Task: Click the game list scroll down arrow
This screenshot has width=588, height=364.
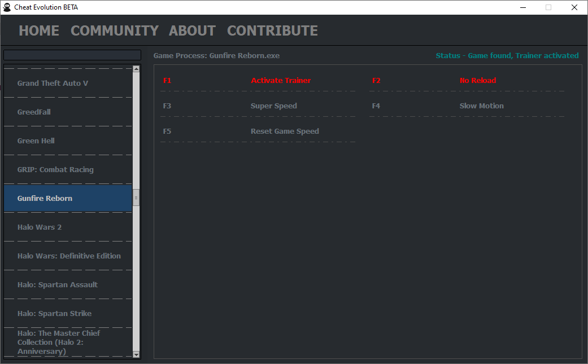Action: pos(136,354)
